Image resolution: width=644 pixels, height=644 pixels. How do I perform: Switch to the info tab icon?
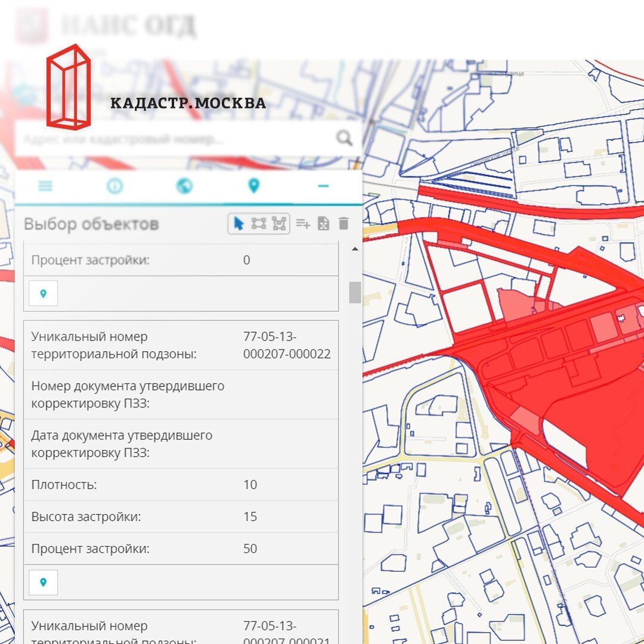coord(114,186)
